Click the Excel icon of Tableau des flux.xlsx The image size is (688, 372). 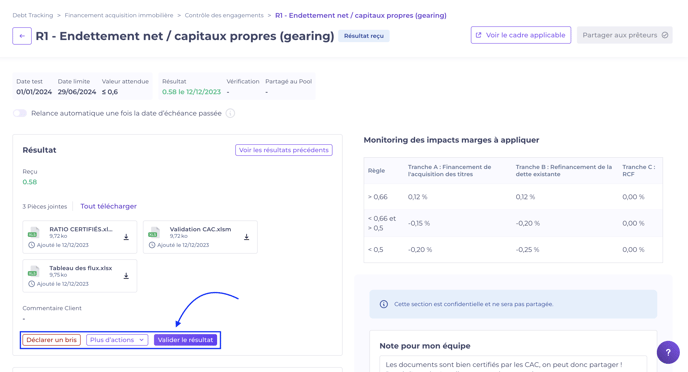[34, 271]
